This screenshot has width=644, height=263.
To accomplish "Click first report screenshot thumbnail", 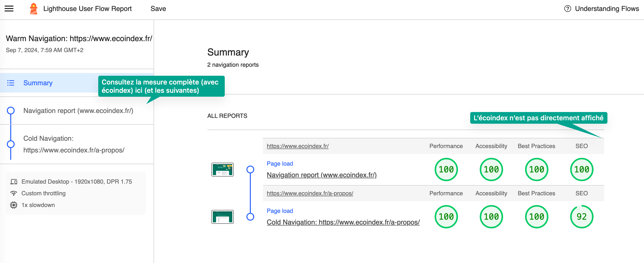I will pyautogui.click(x=222, y=169).
